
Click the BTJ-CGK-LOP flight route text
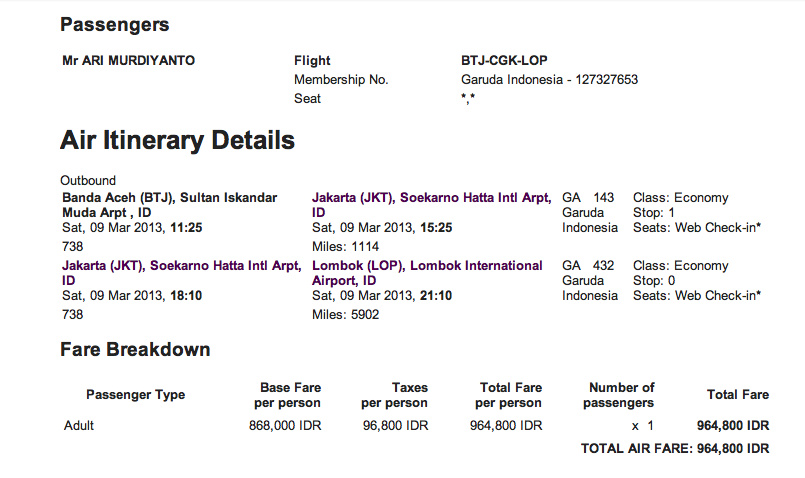[x=504, y=61]
